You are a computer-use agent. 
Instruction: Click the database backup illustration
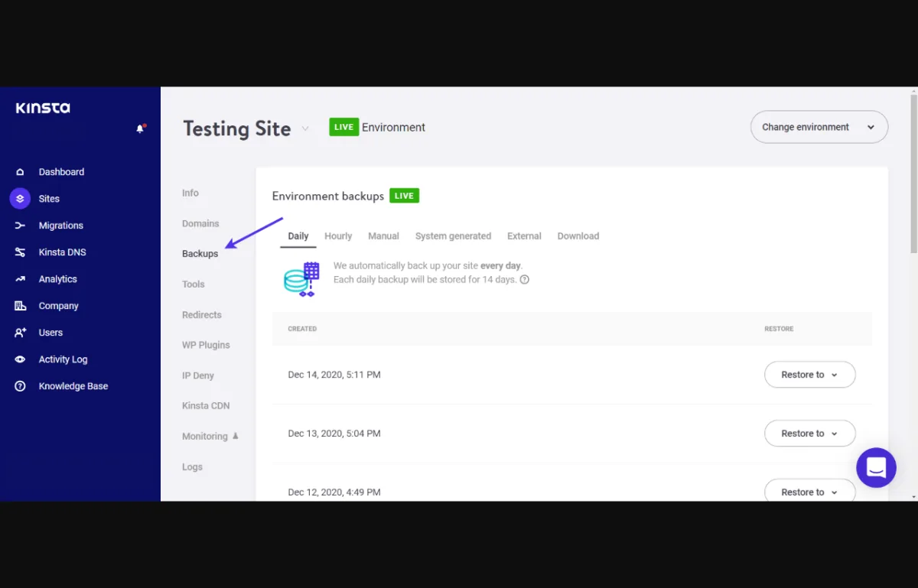[x=301, y=278]
